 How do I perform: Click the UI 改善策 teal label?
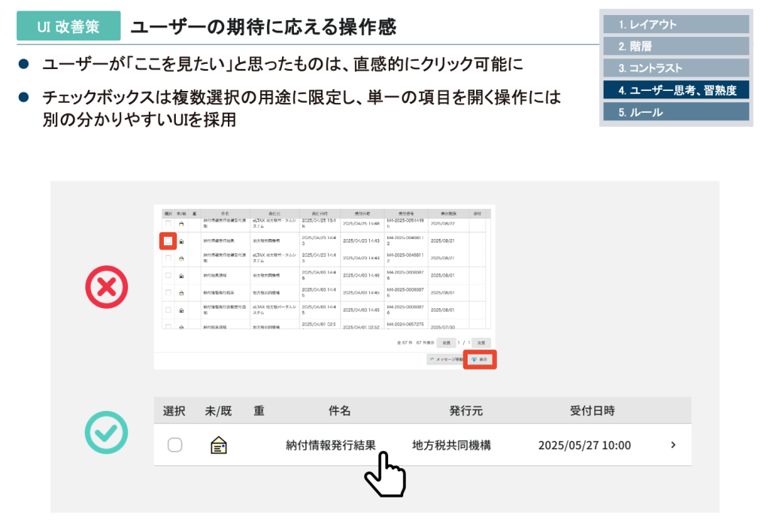68,28
